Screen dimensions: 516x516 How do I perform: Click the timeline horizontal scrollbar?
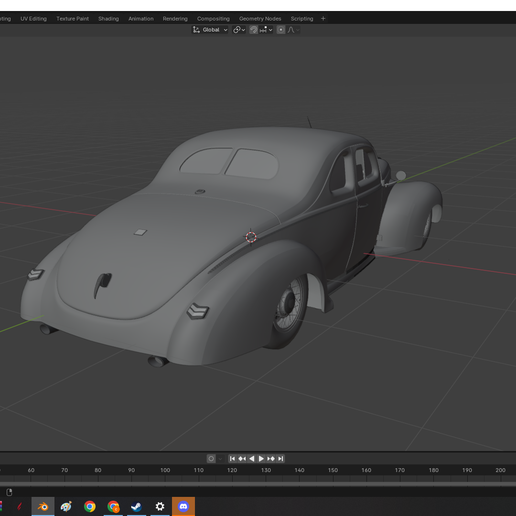coord(258,484)
